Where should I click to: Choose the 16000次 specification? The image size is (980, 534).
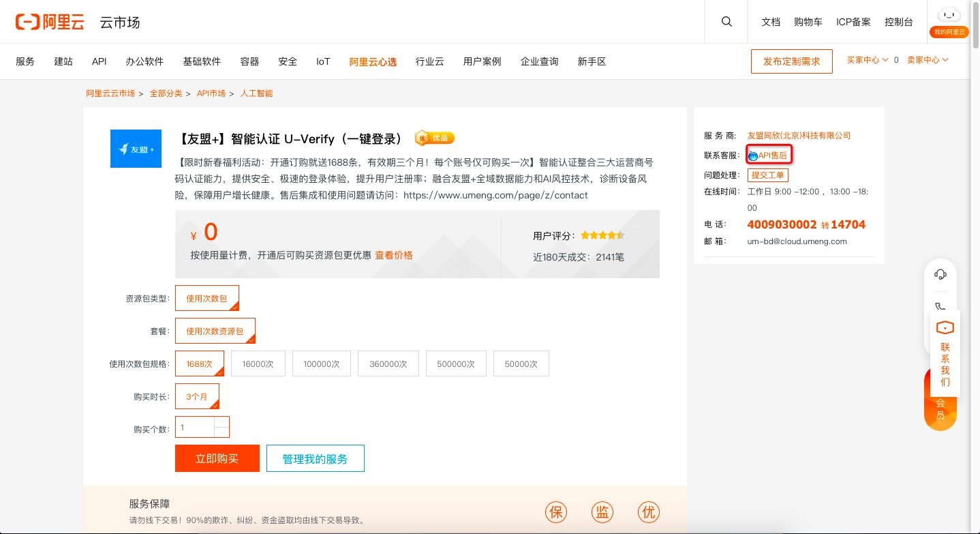[258, 364]
